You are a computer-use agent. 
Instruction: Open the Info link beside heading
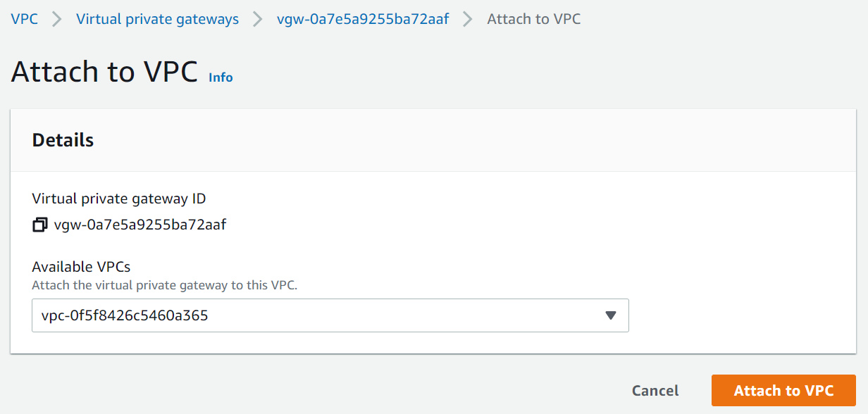(x=221, y=77)
